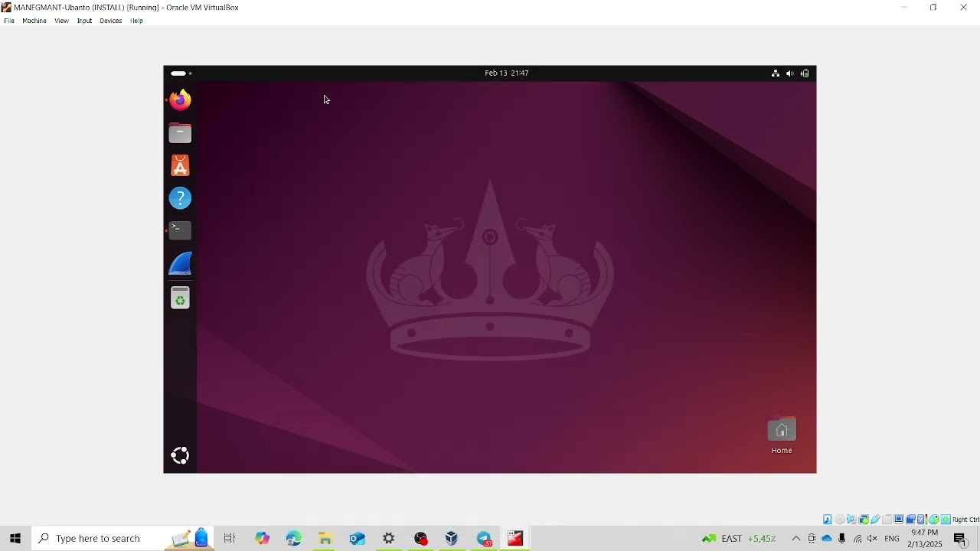Click the VirtualBox hard disk activity indicator
The image size is (980, 551).
(x=828, y=520)
